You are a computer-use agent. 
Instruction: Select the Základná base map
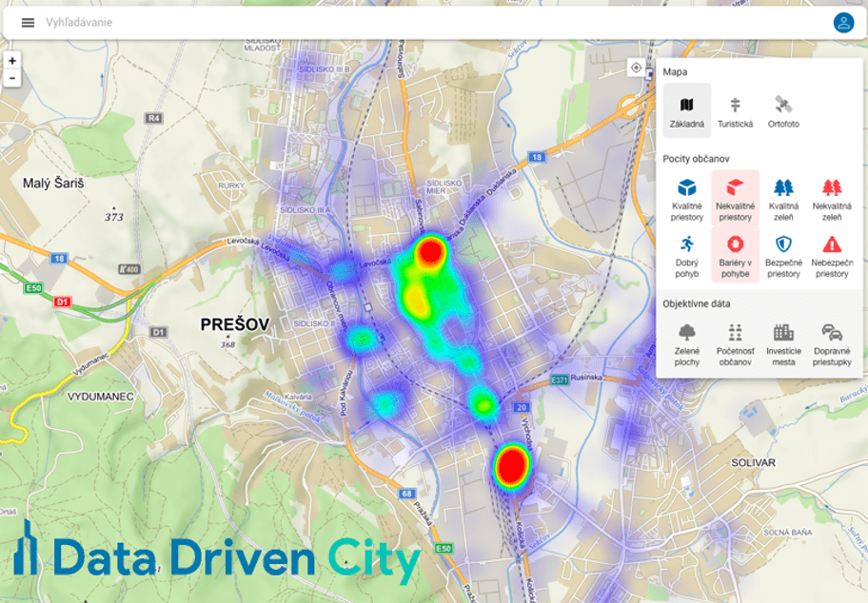pos(686,110)
